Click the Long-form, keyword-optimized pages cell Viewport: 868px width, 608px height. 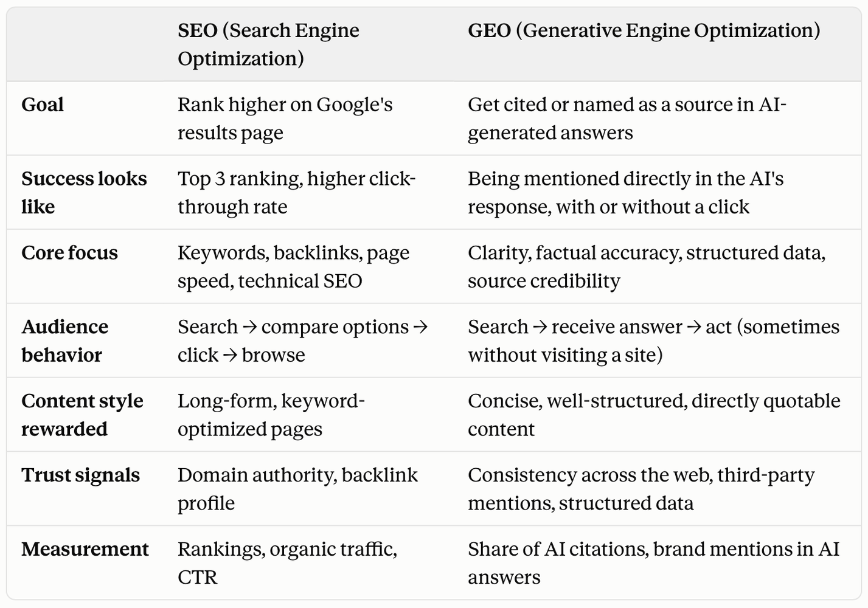point(271,415)
